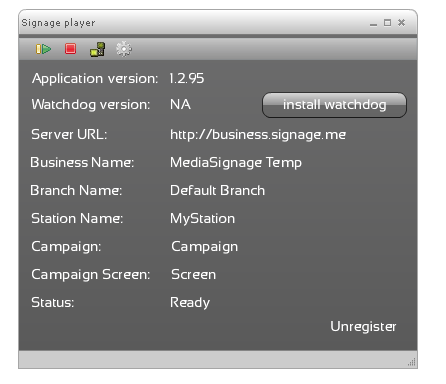The image size is (446, 384).
Task: Select the Default Branch value
Action: [217, 191]
